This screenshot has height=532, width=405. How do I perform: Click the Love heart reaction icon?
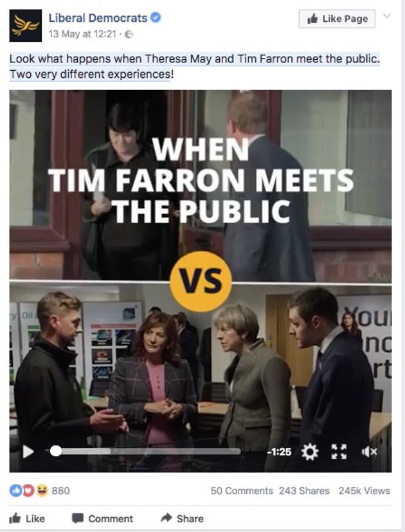(x=28, y=491)
